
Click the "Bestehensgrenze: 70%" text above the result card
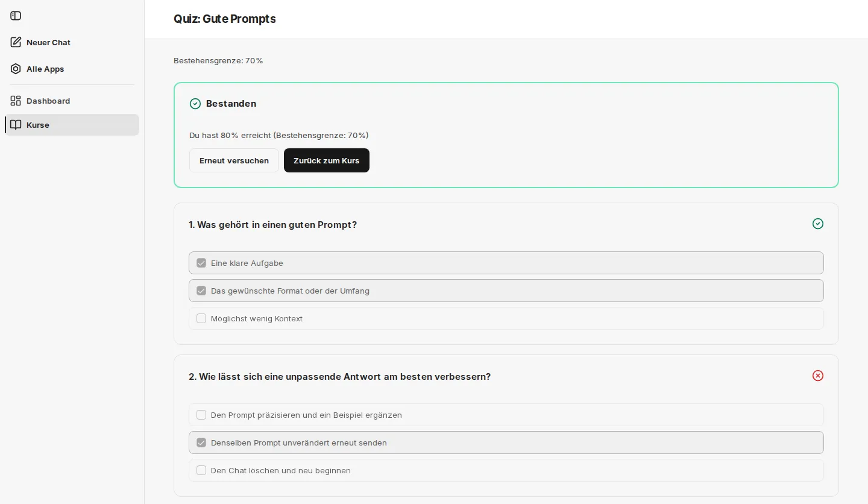tap(218, 60)
